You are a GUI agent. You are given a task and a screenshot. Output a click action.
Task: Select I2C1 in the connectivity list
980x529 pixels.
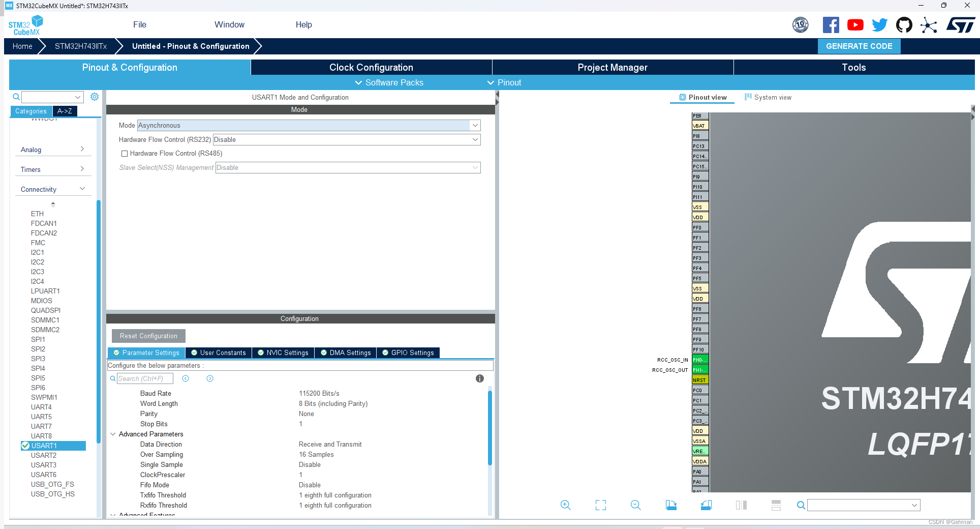[38, 252]
